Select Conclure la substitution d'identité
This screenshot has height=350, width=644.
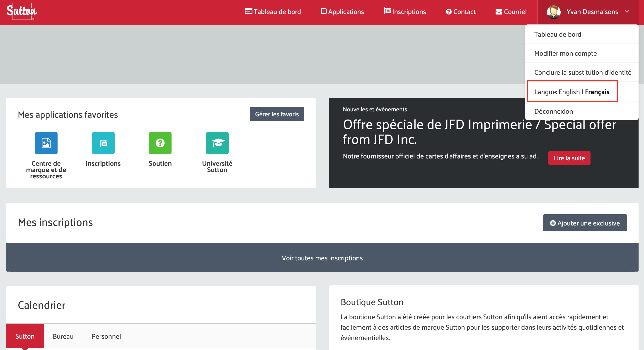click(x=582, y=72)
